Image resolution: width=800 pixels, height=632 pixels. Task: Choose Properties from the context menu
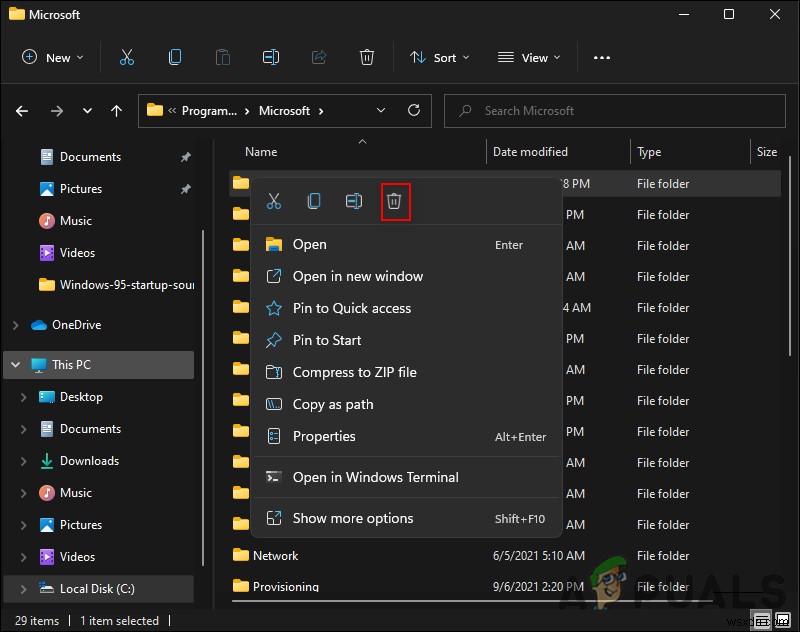point(324,436)
